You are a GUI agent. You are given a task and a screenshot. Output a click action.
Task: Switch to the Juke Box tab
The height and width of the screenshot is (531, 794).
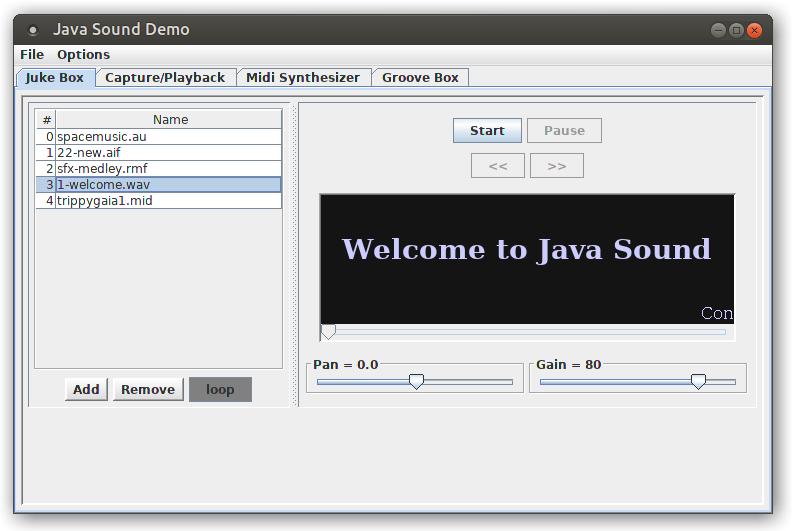tap(55, 77)
